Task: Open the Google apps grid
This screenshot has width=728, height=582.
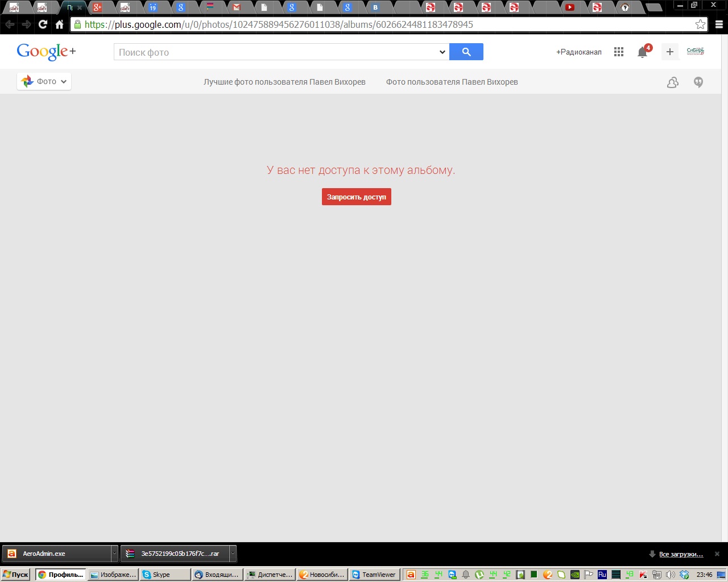Action: (x=619, y=52)
